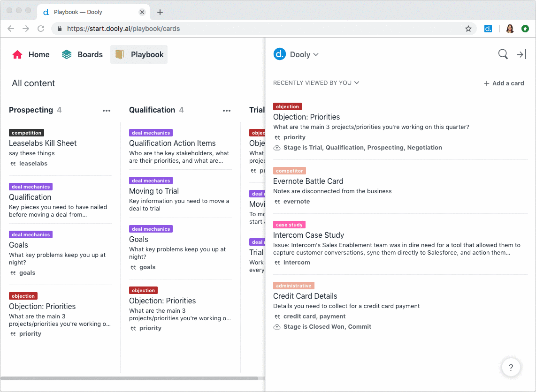Viewport: 536px width, 392px height.
Task: Click the user profile avatar in toolbar
Action: coord(510,29)
